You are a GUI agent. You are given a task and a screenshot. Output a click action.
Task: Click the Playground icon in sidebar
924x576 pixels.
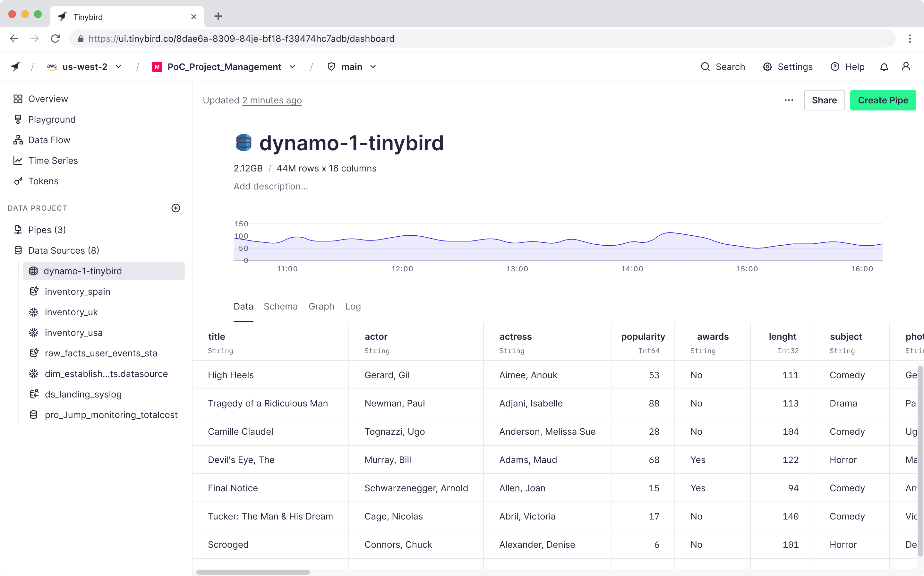(18, 120)
